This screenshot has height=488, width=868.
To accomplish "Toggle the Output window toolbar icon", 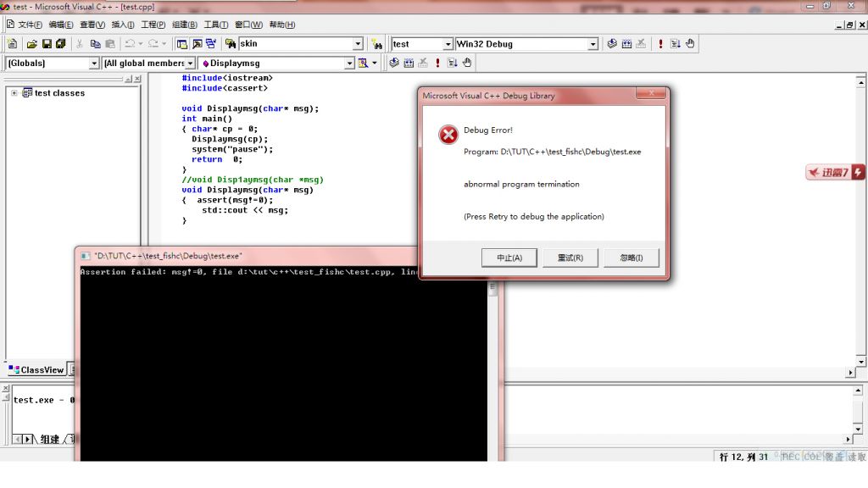I will click(x=197, y=44).
